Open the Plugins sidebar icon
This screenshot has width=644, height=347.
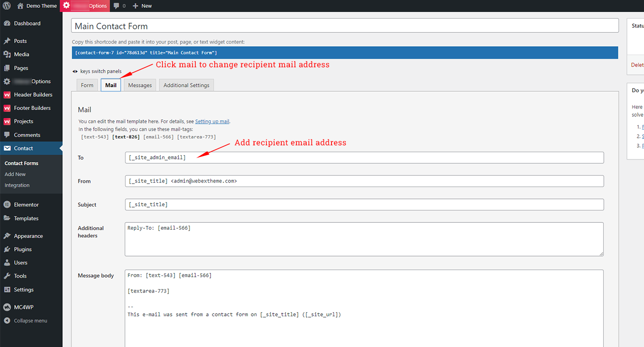click(x=7, y=249)
